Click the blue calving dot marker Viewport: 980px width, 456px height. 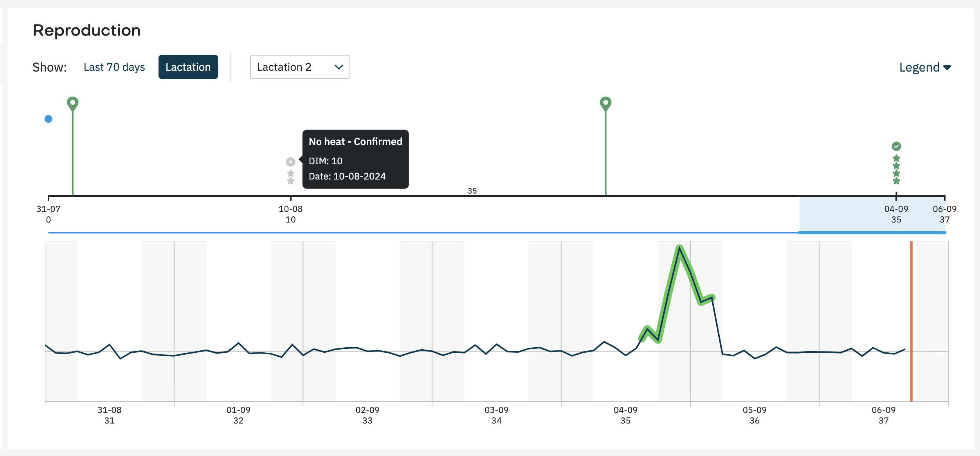point(49,119)
